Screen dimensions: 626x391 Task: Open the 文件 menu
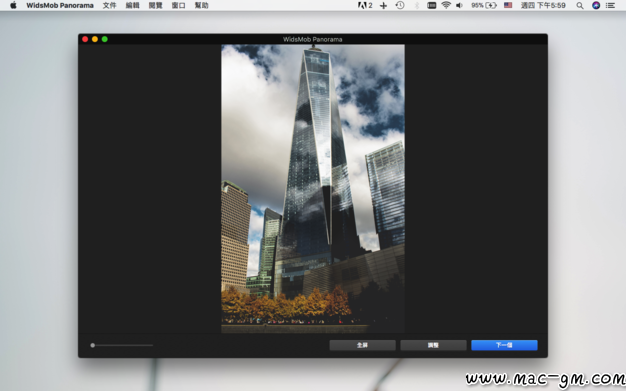coord(109,5)
